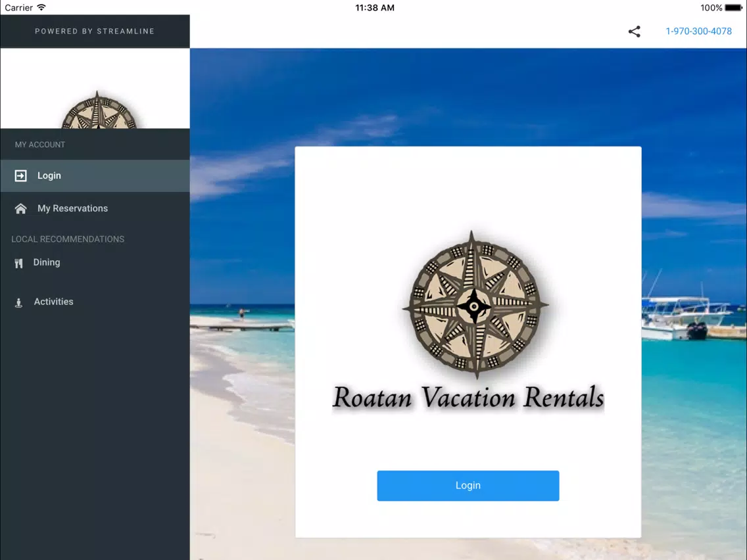The height and width of the screenshot is (560, 747).
Task: Click the fork and knife Dining icon
Action: click(x=18, y=263)
